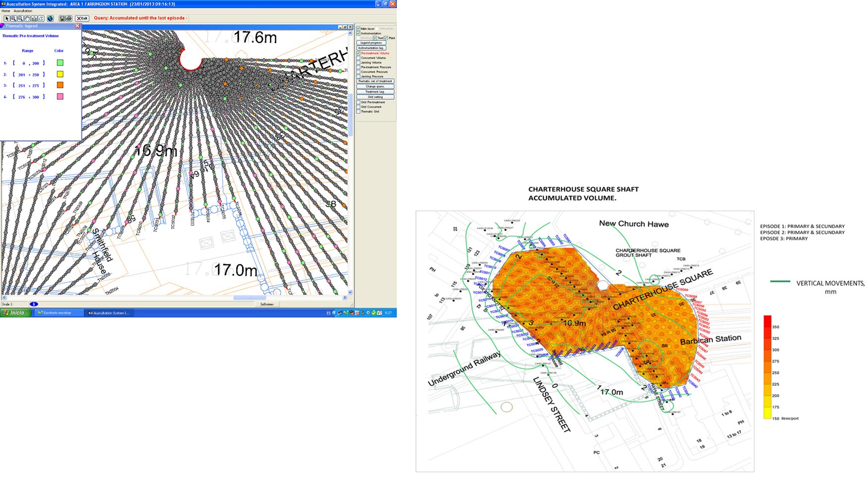Click the Exit button in toolbar
This screenshot has width=868, height=496.
tap(82, 18)
